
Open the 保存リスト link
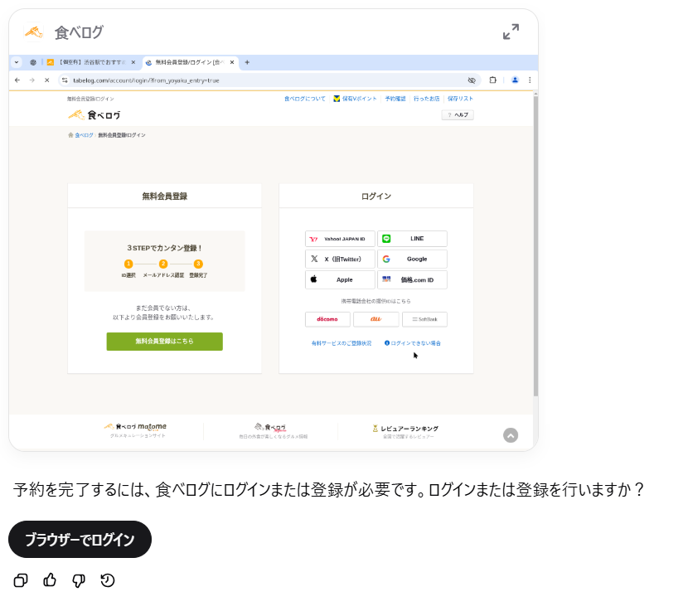pyautogui.click(x=460, y=99)
